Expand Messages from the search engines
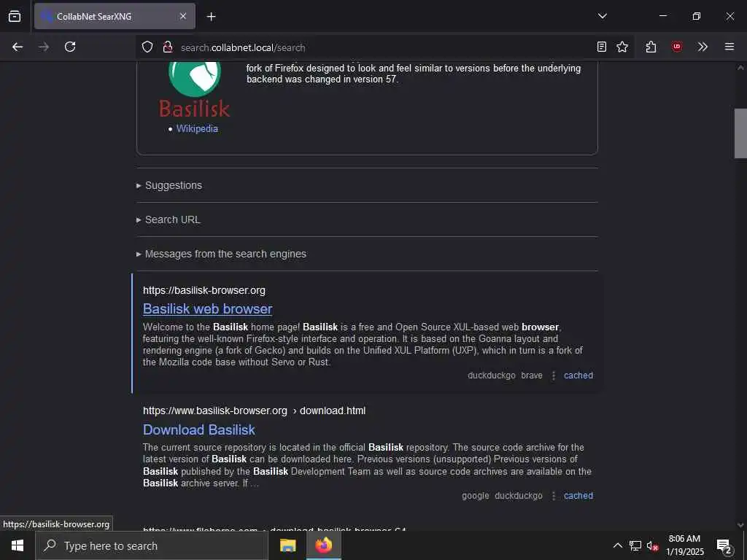747x560 pixels. tap(225, 254)
